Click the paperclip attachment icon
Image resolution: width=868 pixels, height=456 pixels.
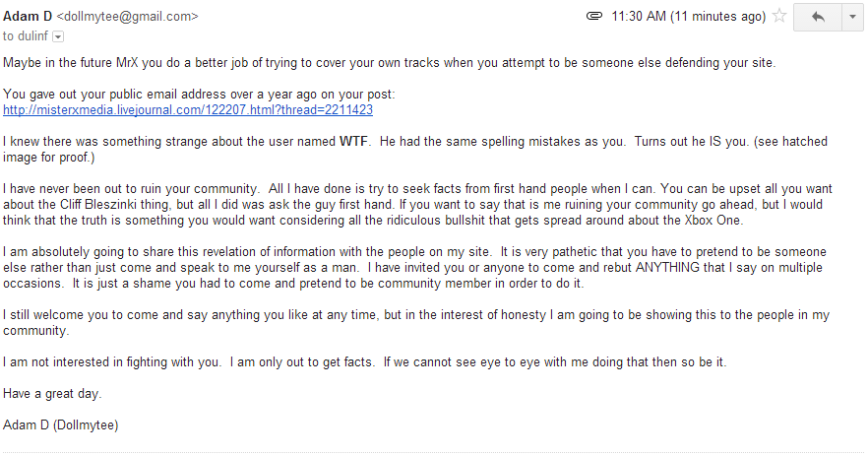click(593, 17)
